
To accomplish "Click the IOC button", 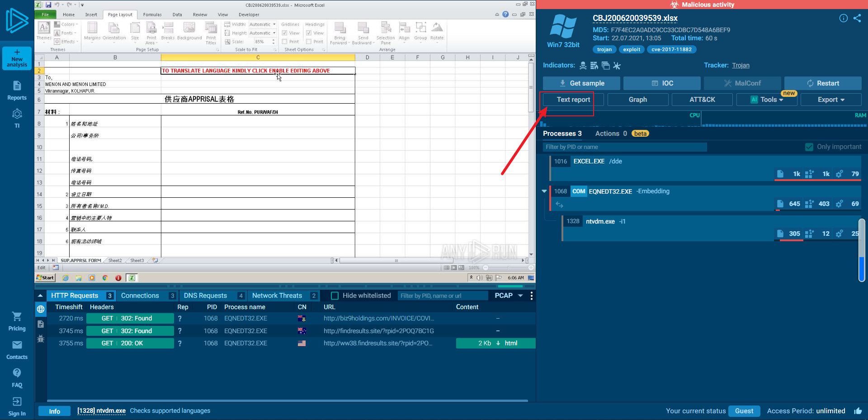I will (x=662, y=83).
